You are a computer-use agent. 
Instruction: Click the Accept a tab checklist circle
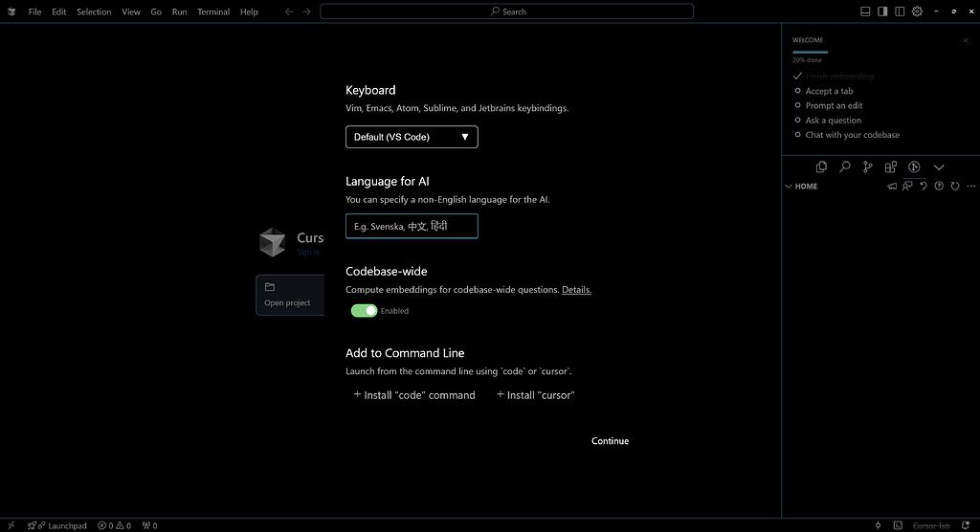pyautogui.click(x=797, y=91)
